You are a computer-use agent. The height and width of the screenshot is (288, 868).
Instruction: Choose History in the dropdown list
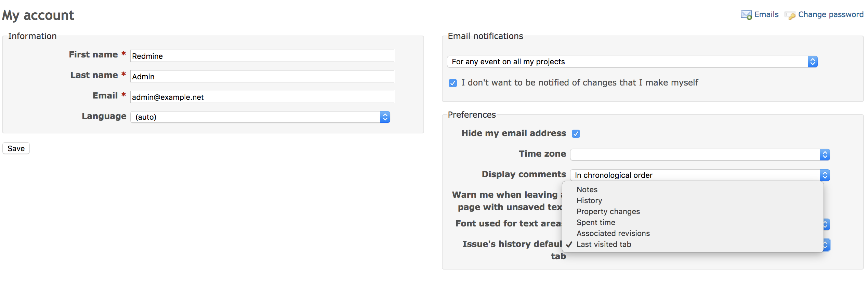pos(589,200)
